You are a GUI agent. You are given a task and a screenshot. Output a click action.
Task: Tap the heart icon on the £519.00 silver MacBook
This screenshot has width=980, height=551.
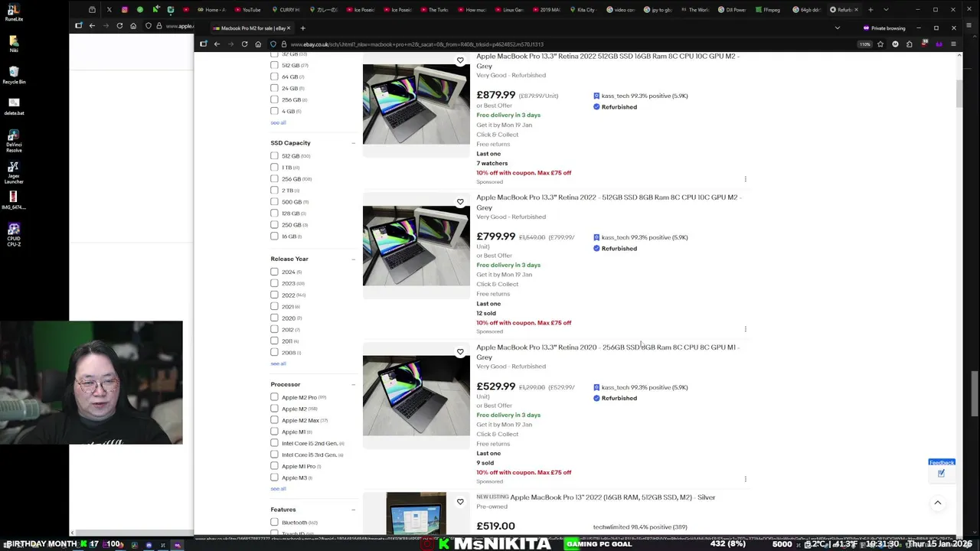(460, 502)
